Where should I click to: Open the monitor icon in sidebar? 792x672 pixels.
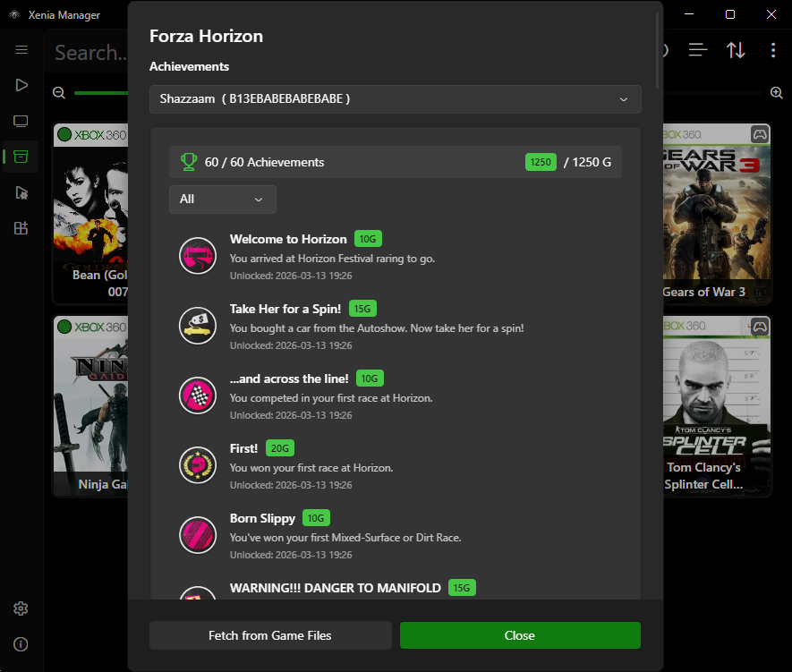point(21,121)
